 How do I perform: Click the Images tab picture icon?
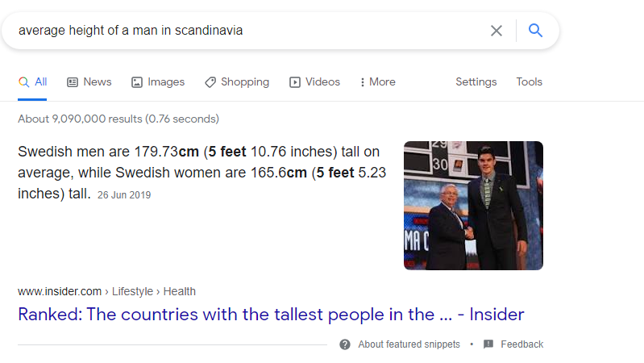pos(137,82)
